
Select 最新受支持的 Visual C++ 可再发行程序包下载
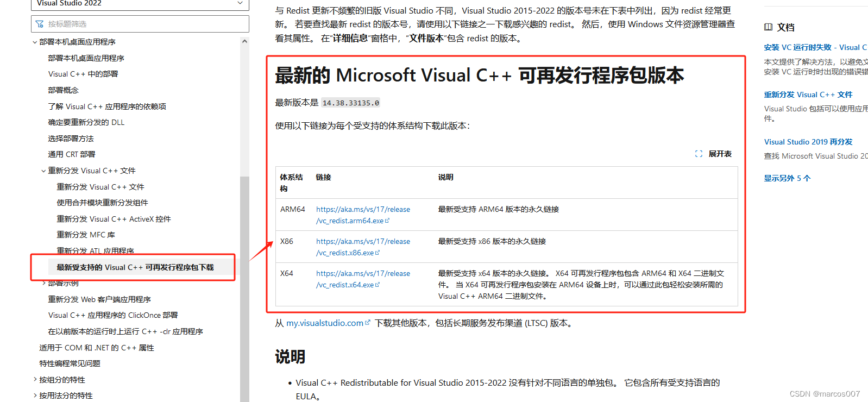[135, 267]
